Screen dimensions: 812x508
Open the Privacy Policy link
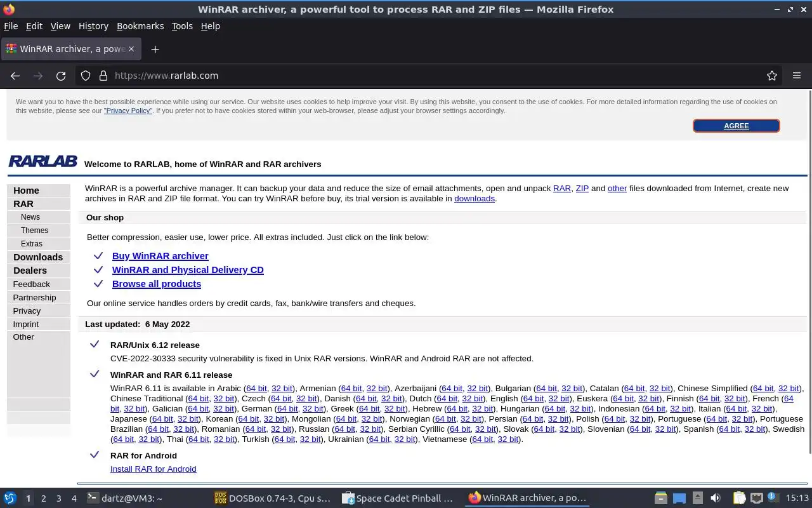point(128,110)
